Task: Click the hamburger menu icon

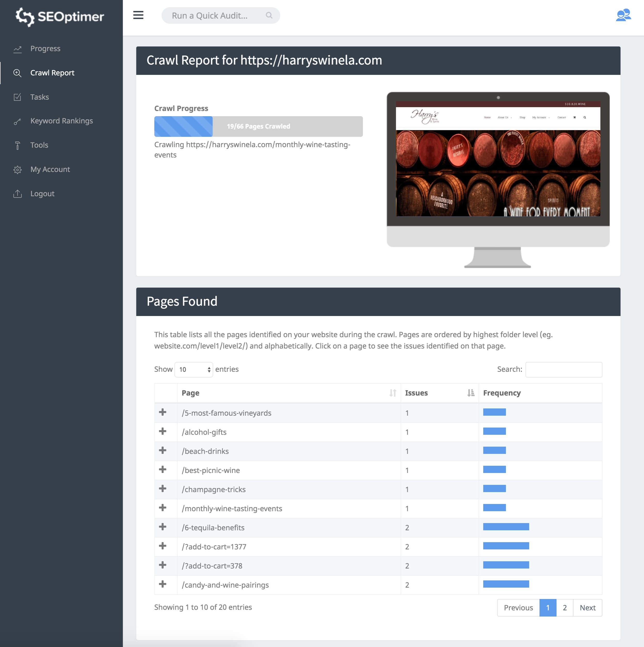Action: 138,15
